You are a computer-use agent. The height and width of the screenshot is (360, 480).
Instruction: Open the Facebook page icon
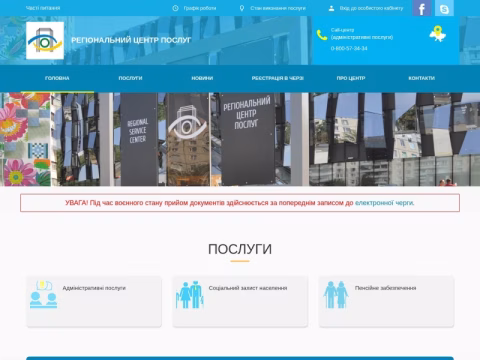pyautogui.click(x=422, y=8)
